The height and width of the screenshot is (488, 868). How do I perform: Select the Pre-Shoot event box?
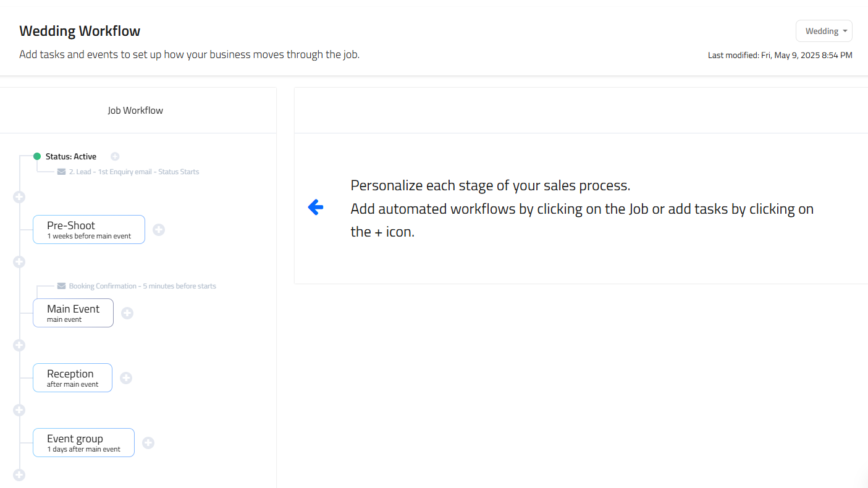89,230
